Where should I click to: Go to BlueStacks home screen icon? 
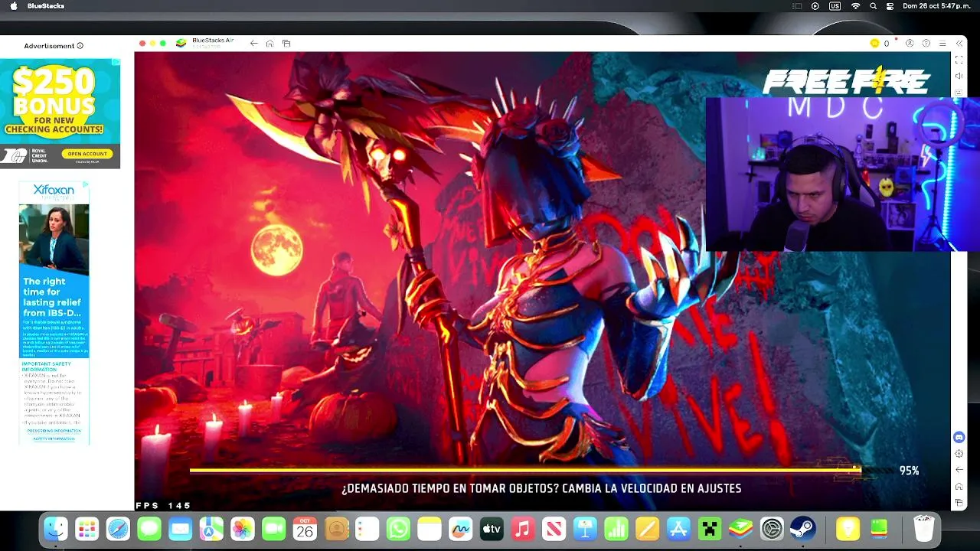[269, 44]
